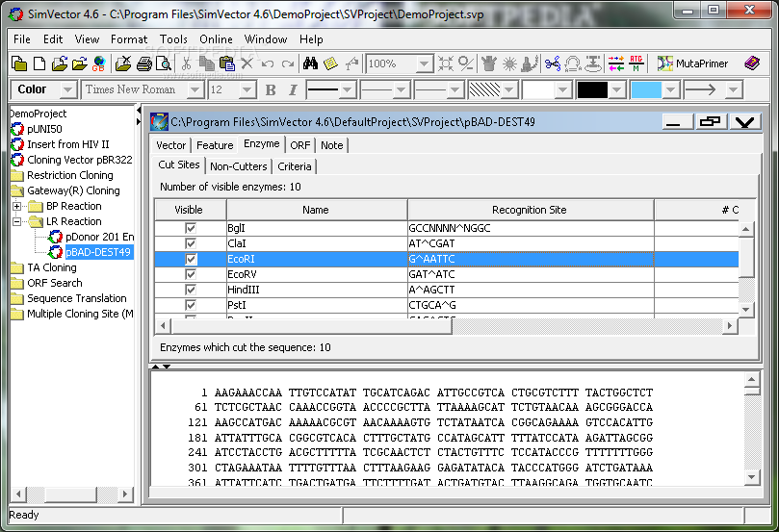Image resolution: width=779 pixels, height=532 pixels.
Task: Click the Cut scissors icon
Action: [186, 63]
